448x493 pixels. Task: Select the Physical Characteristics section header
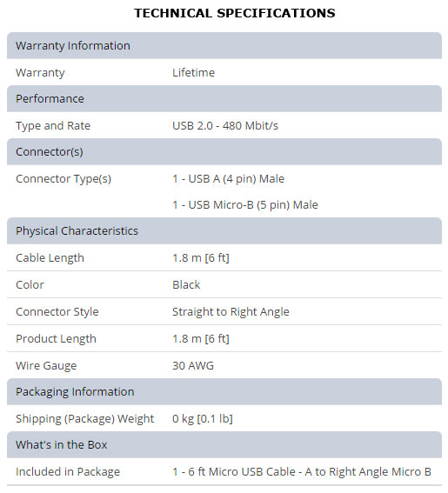[224, 230]
